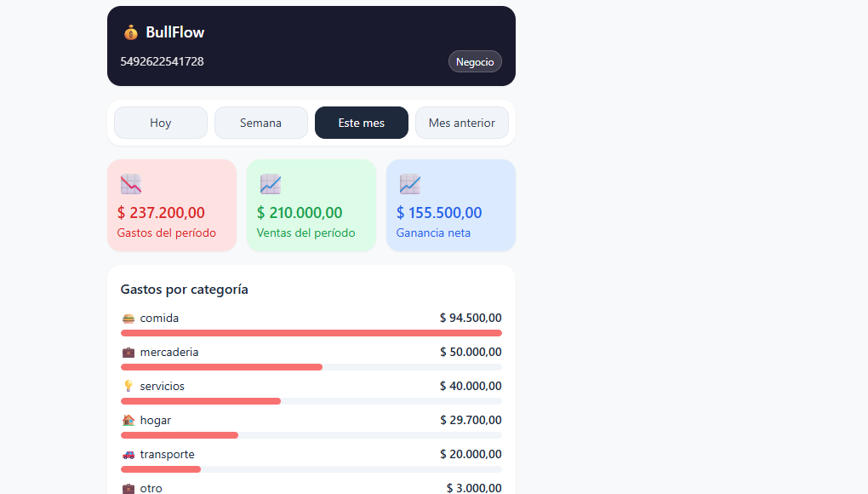
Task: Click the briefcase icon next to otro
Action: (128, 488)
